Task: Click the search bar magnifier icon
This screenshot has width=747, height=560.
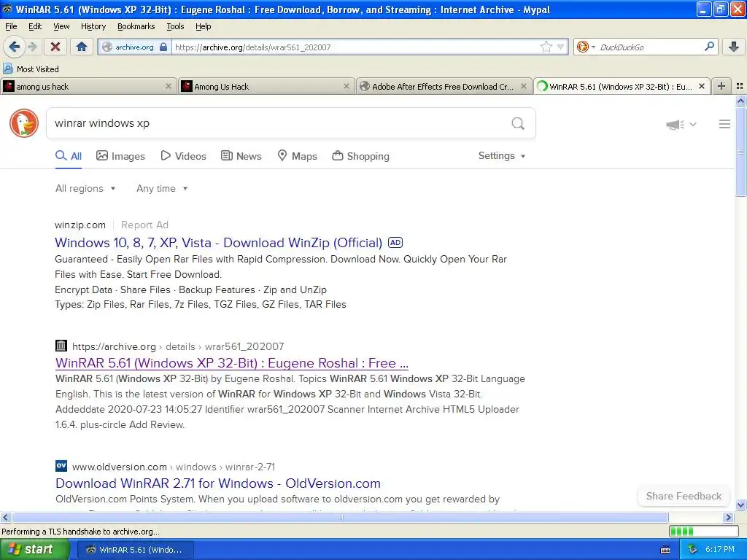Action: pyautogui.click(x=709, y=47)
